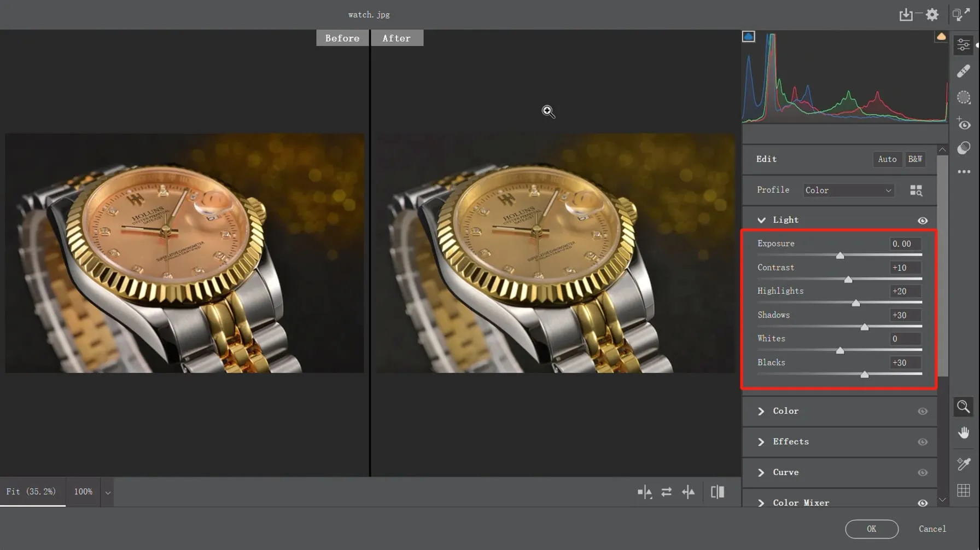
Task: Open Camera Raw settings gear
Action: pos(932,15)
